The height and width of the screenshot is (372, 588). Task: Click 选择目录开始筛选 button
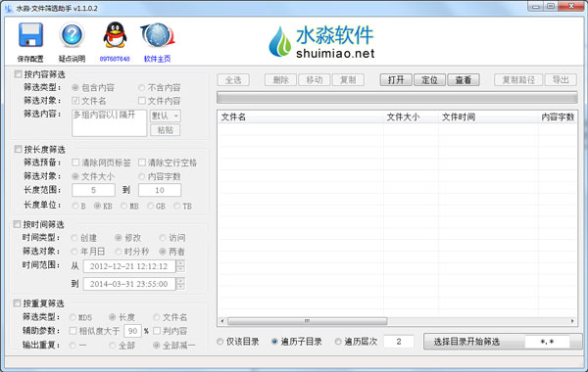[x=474, y=342]
